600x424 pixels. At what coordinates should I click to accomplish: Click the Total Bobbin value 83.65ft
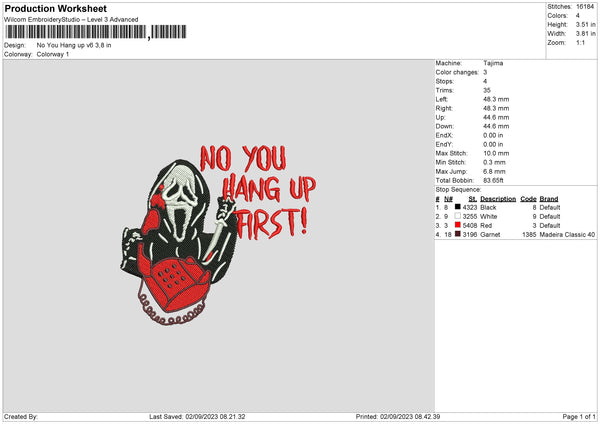(x=493, y=180)
